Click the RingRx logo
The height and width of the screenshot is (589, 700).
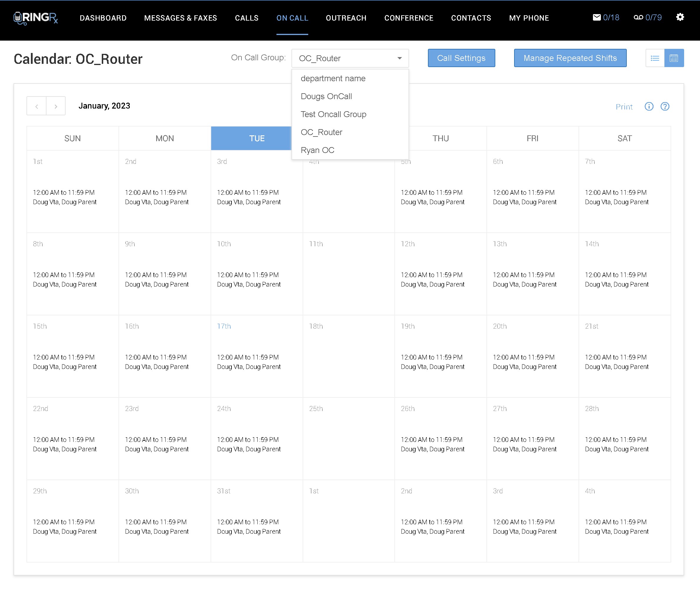point(36,18)
